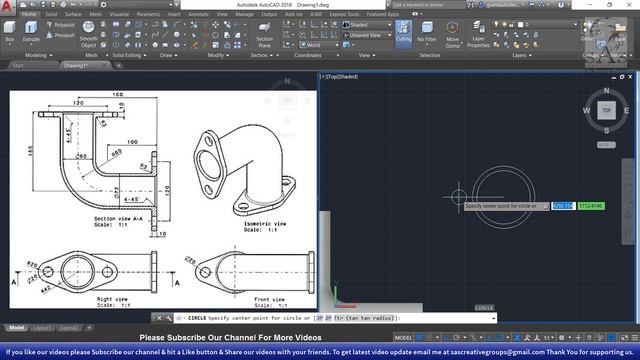Open the WCS dropdown below ViewCube
Screen dimensions: 640x360
tap(606, 145)
